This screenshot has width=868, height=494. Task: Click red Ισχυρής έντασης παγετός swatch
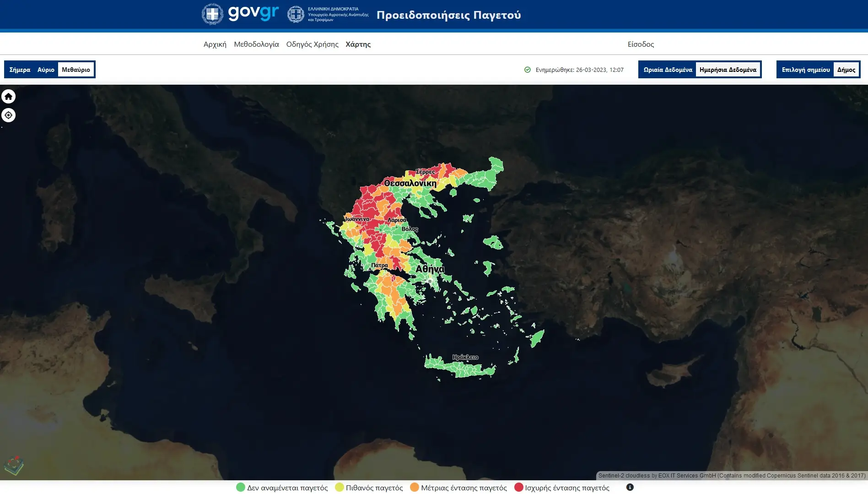(x=519, y=487)
